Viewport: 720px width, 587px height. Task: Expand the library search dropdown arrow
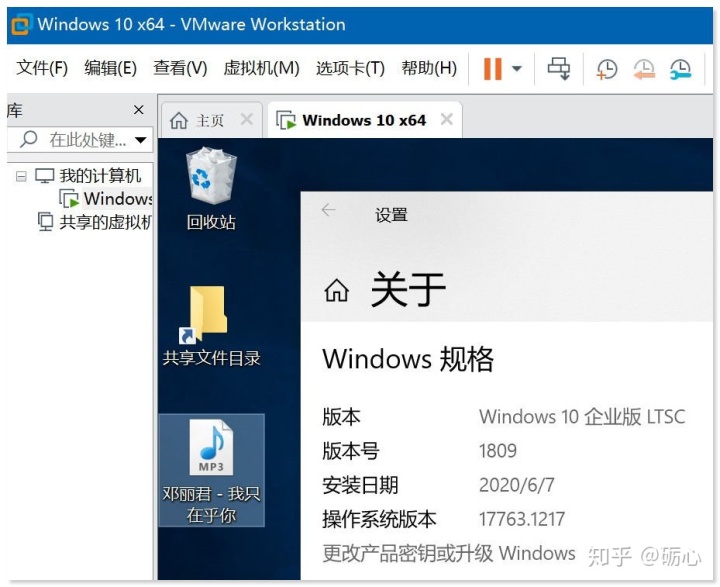tap(141, 140)
